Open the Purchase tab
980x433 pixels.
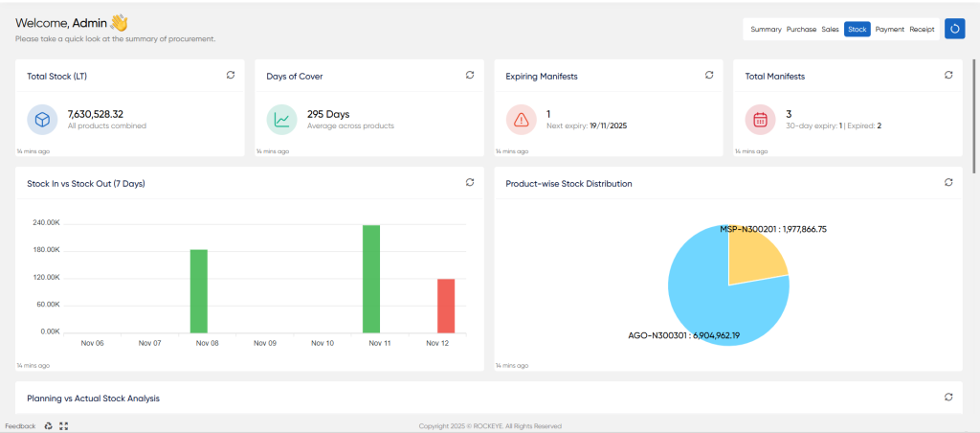point(801,30)
